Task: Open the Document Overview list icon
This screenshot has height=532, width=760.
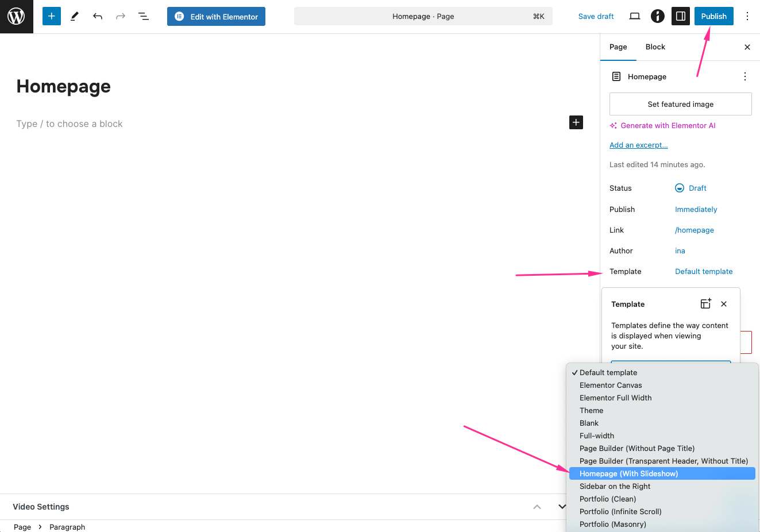Action: (x=144, y=17)
